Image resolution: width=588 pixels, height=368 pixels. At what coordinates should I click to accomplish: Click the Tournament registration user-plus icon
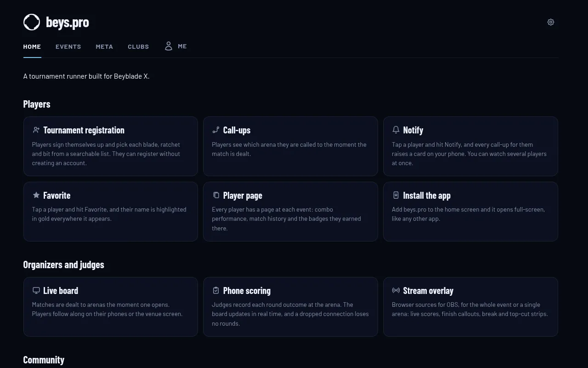[36, 130]
